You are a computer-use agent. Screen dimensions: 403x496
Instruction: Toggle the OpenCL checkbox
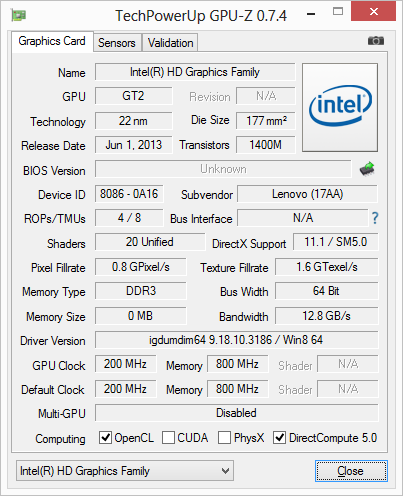[x=105, y=437]
